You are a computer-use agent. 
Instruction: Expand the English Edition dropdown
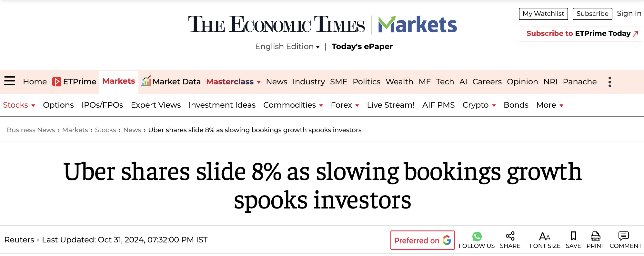click(x=287, y=47)
